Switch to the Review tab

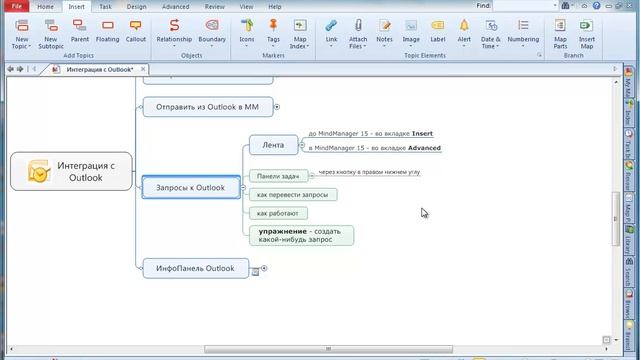tap(215, 7)
